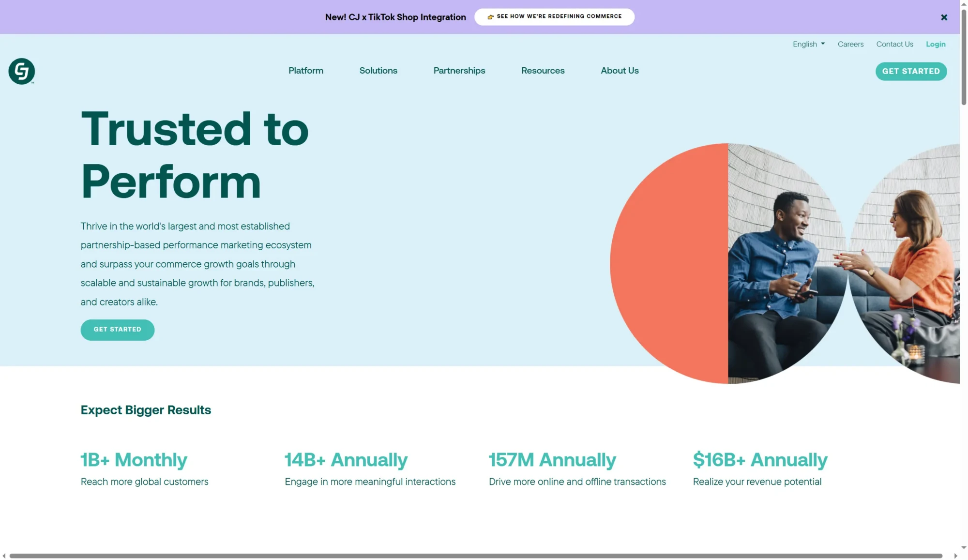Click the vertical scrollbar thumb
The height and width of the screenshot is (560, 968).
(964, 57)
